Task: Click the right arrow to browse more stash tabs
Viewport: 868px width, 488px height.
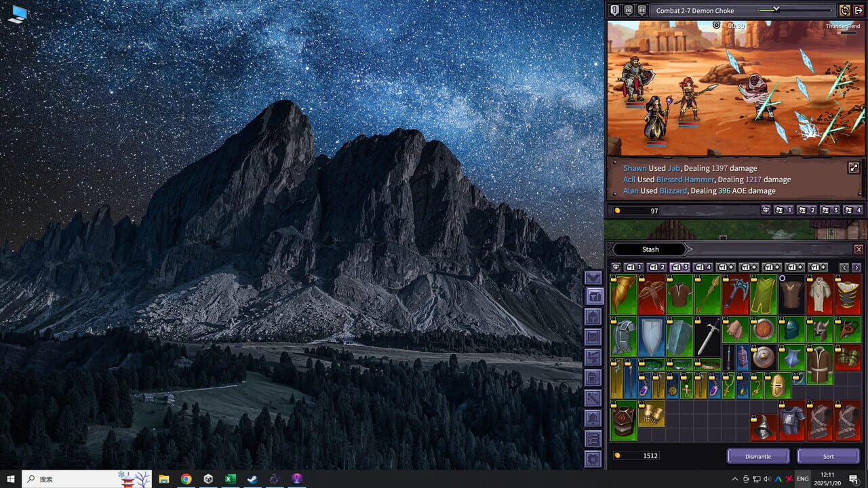Action: point(856,266)
